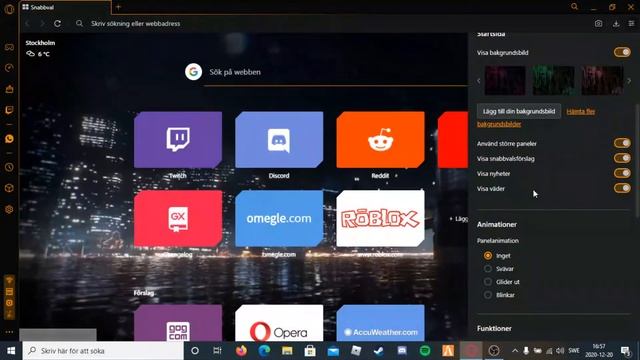Screen dimensions: 640x360
Task: Follow the Hämta fler bakgrundsbilder link
Action: [x=580, y=111]
